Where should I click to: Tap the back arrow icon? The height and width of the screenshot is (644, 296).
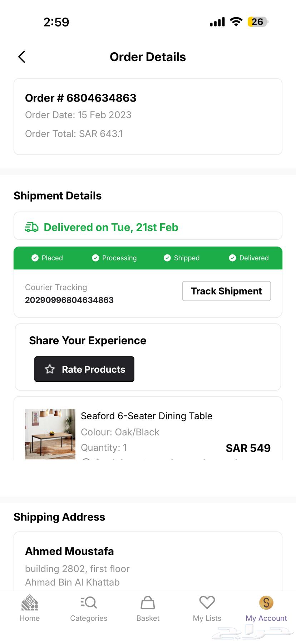click(22, 57)
